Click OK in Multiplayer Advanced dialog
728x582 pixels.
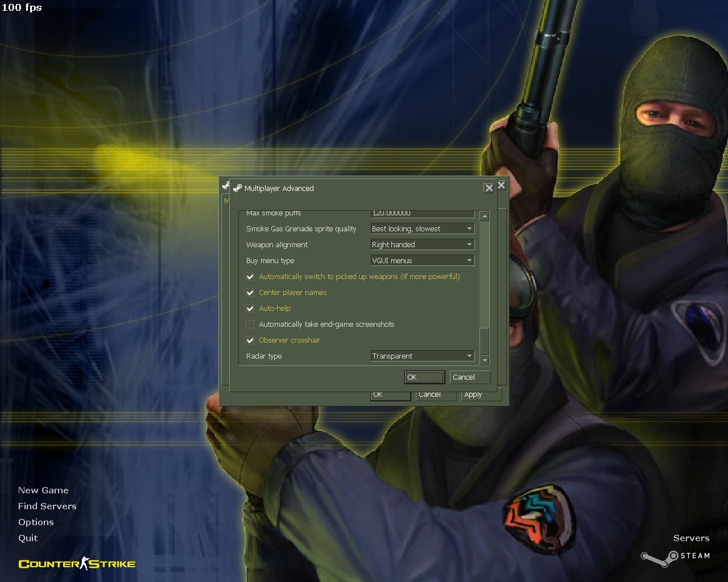[425, 377]
